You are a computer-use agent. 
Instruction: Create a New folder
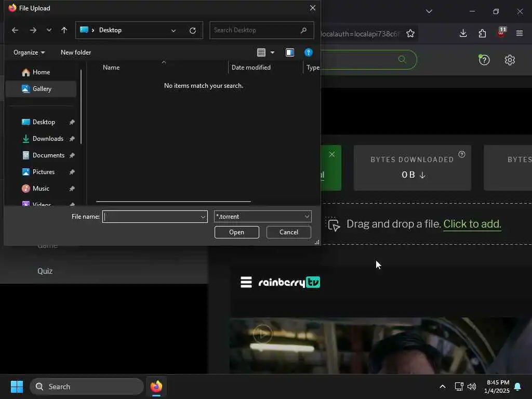[x=76, y=52]
